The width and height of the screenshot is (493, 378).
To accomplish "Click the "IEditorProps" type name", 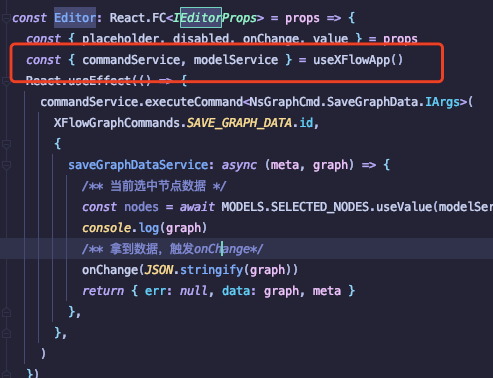I will [215, 18].
